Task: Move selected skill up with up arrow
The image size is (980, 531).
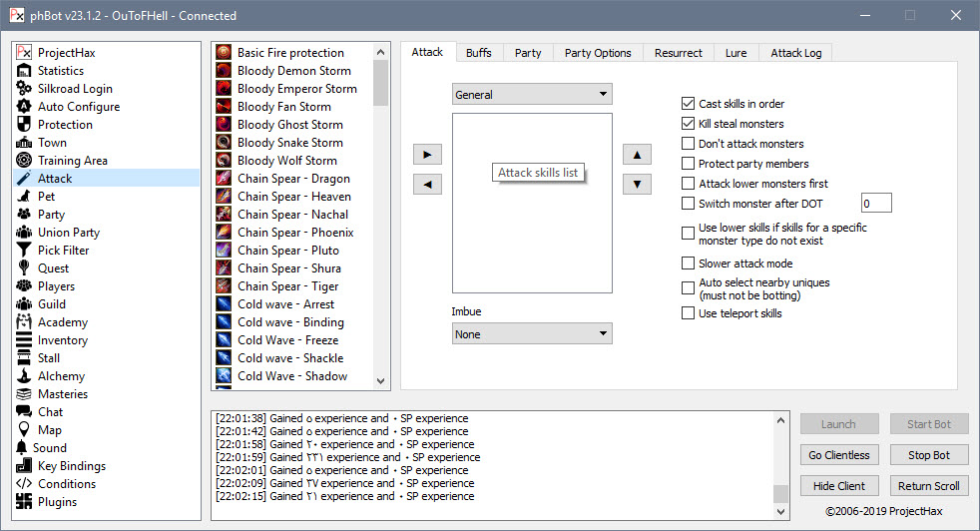Action: click(x=637, y=155)
